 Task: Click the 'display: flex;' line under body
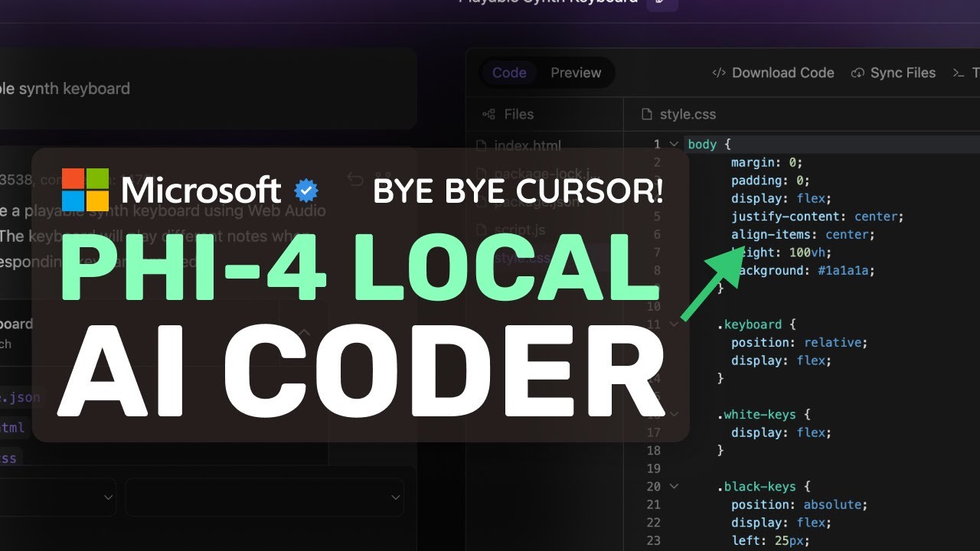pyautogui.click(x=781, y=198)
